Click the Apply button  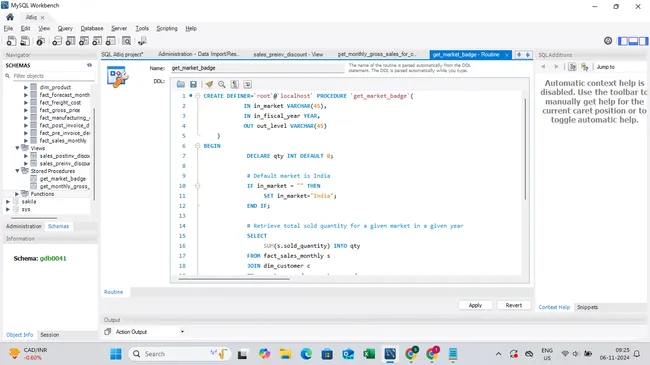(x=475, y=305)
